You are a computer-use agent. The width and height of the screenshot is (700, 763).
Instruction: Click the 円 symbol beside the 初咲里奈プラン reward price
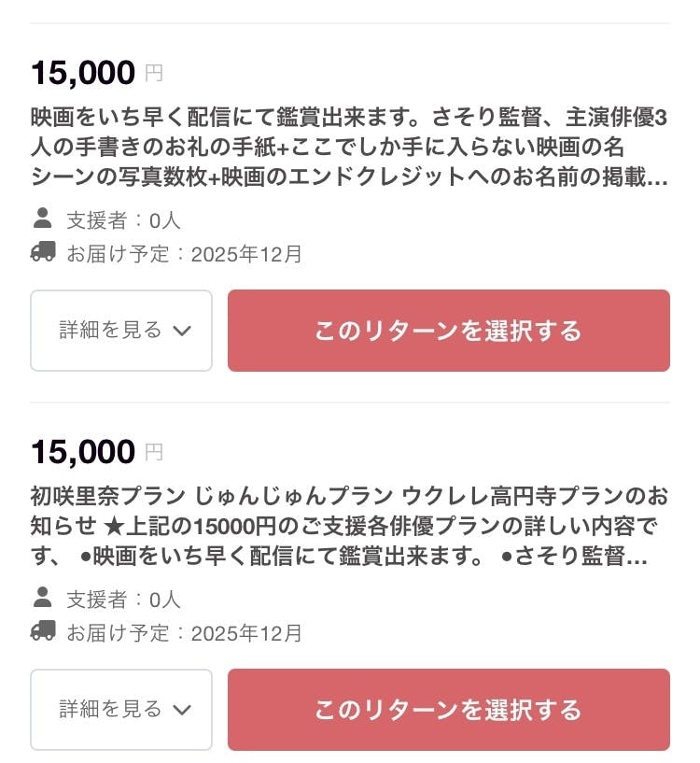(x=154, y=452)
